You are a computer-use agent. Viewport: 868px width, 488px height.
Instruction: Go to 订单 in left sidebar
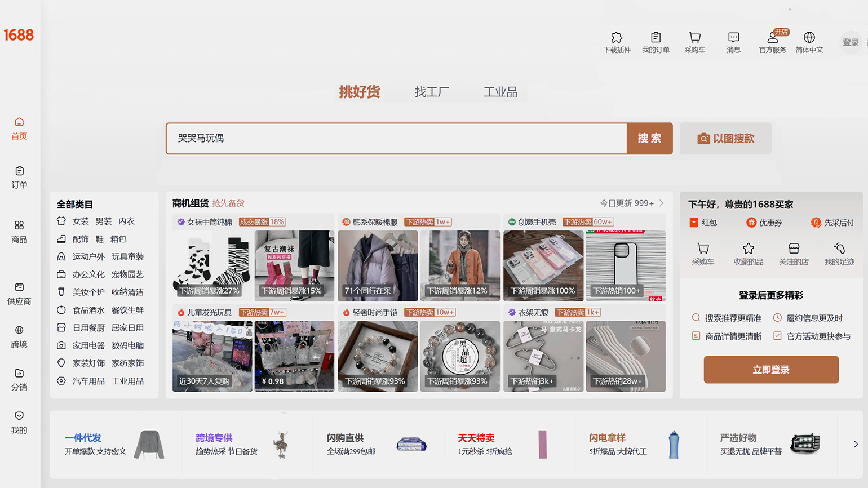[19, 177]
